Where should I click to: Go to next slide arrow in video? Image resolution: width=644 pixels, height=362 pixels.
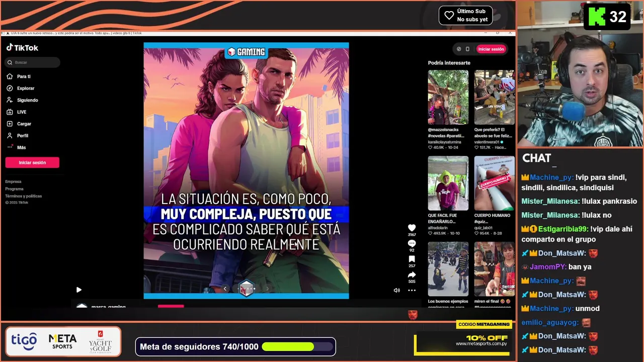[267, 289]
